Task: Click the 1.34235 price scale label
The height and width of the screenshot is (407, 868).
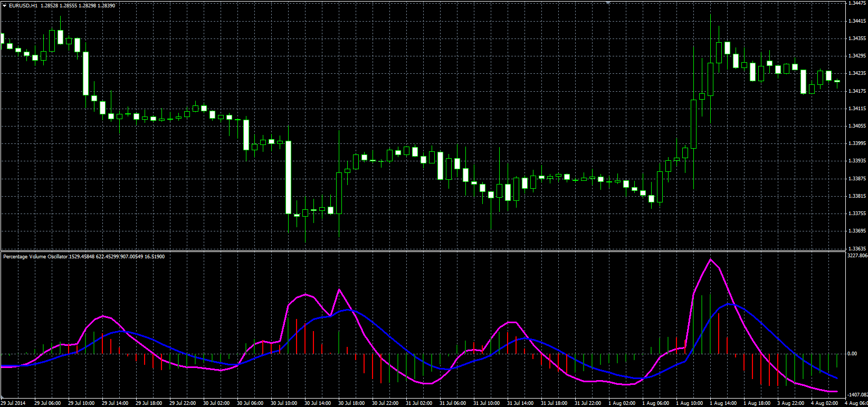Action: (857, 73)
